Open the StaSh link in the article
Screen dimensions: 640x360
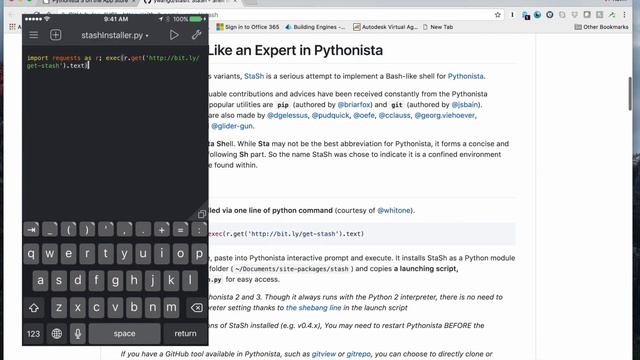pos(254,76)
